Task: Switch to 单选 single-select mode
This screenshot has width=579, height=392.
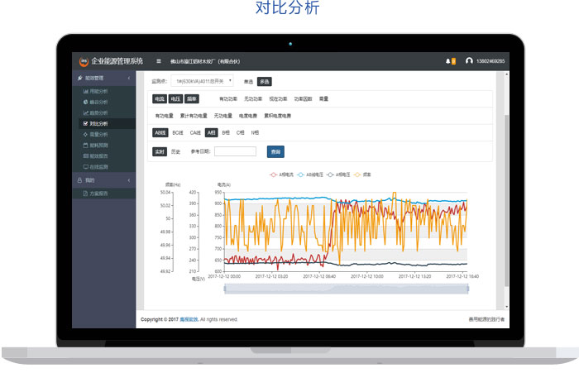Action: point(248,82)
